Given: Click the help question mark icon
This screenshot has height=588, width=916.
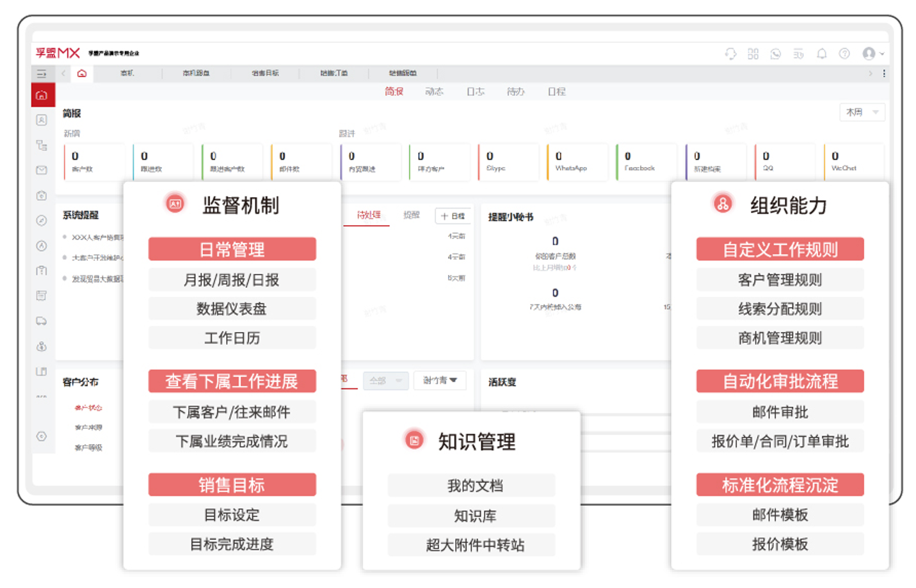Looking at the screenshot, I should pos(844,54).
